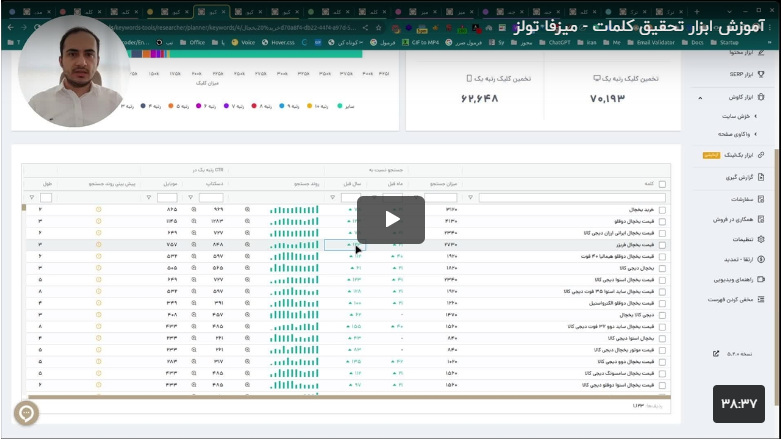Viewport: 781px width, 439px height.
Task: Click keyword قیمت یخچال الکترواستیل
Action: (621, 303)
